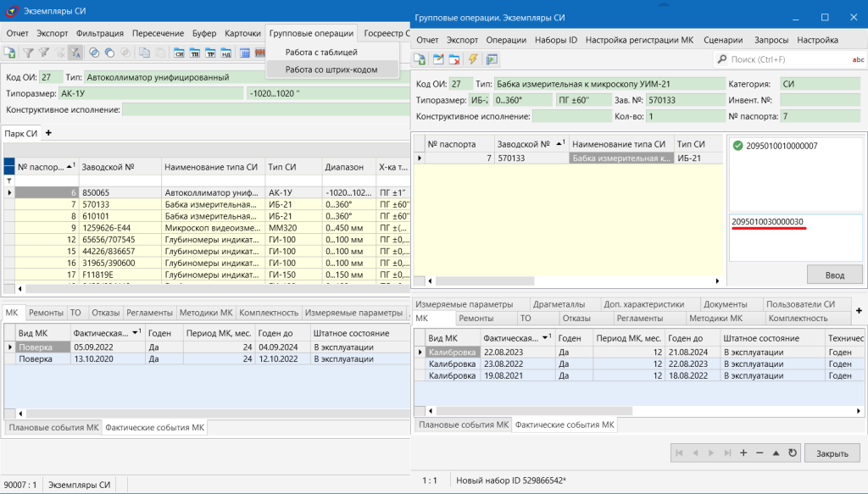
Task: Open the ТП folder card icon
Action: pyautogui.click(x=195, y=53)
